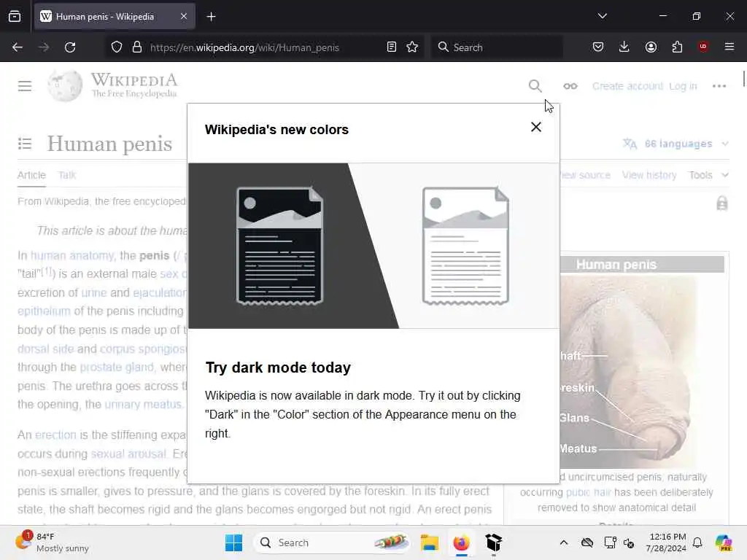Open the Firefox account icon

[x=651, y=47]
